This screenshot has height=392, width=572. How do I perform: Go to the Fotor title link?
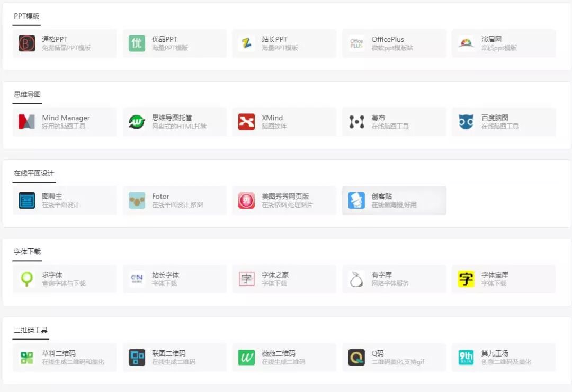[x=160, y=197]
